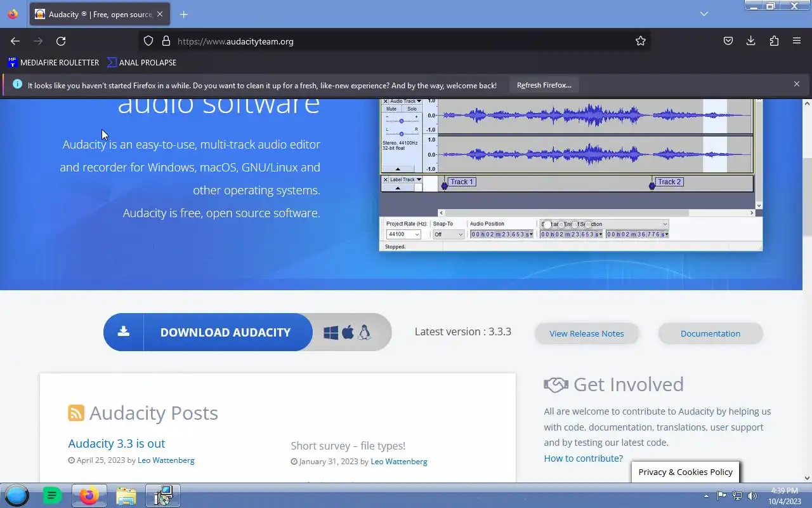Open the Project Rate 44100 dropdown

(403, 234)
